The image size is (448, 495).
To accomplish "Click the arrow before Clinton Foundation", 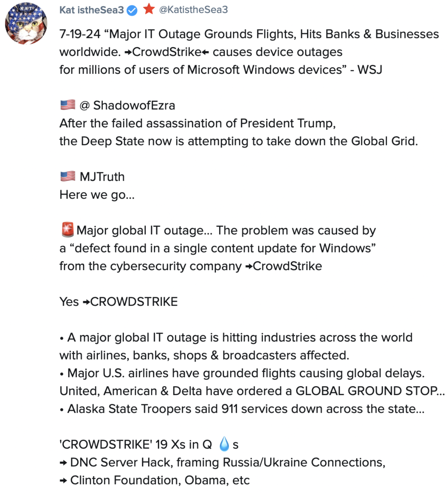I will tap(63, 480).
